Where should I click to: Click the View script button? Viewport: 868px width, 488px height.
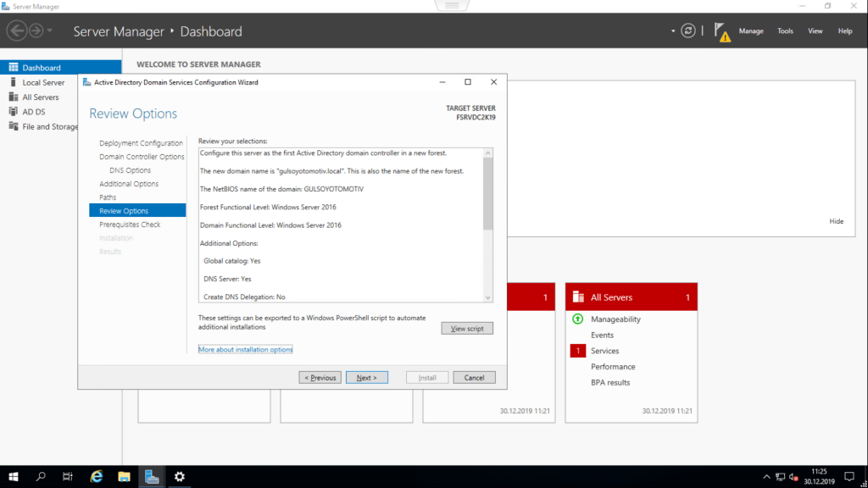(x=467, y=328)
